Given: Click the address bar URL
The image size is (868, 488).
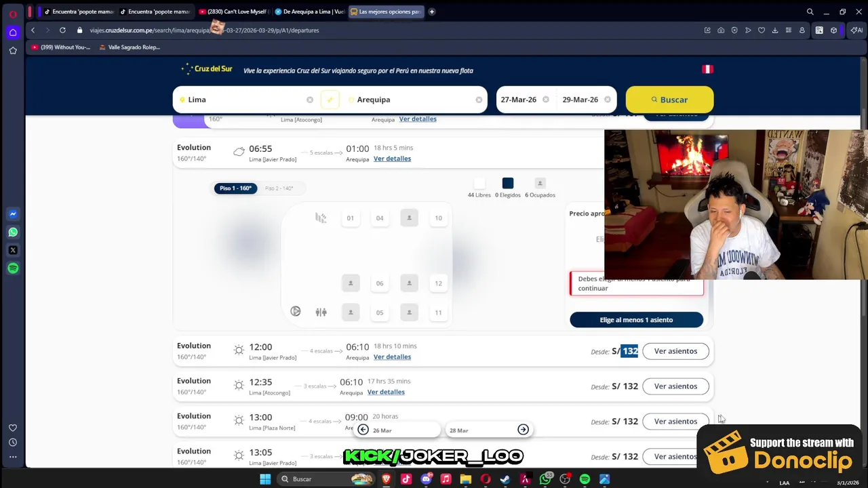Looking at the screenshot, I should (203, 30).
